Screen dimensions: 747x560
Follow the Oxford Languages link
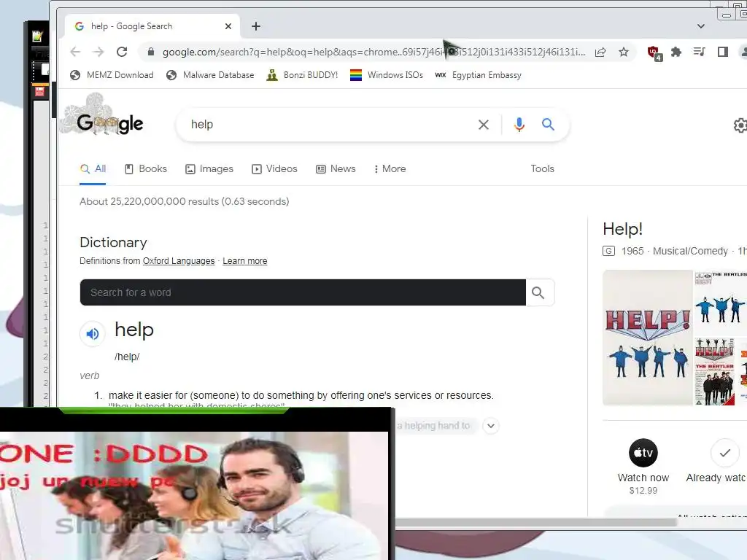point(179,261)
